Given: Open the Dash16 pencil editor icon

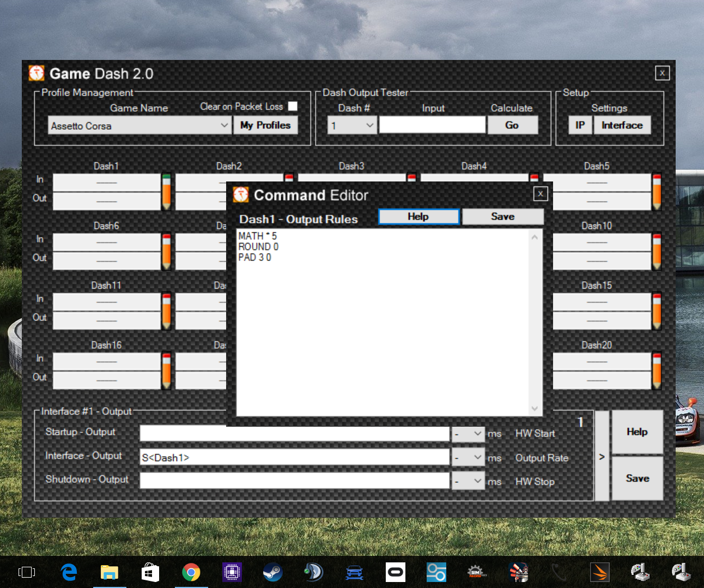Looking at the screenshot, I should (166, 371).
